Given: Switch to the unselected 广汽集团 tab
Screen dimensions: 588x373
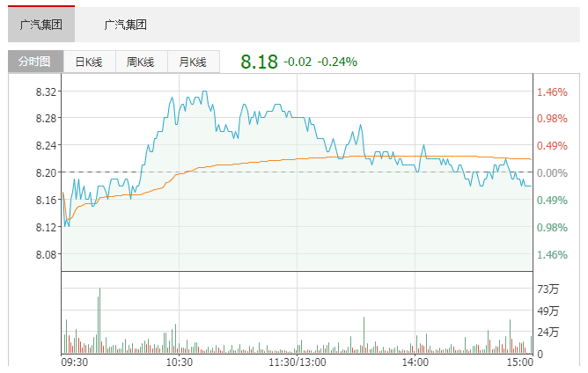Looking at the screenshot, I should (125, 25).
